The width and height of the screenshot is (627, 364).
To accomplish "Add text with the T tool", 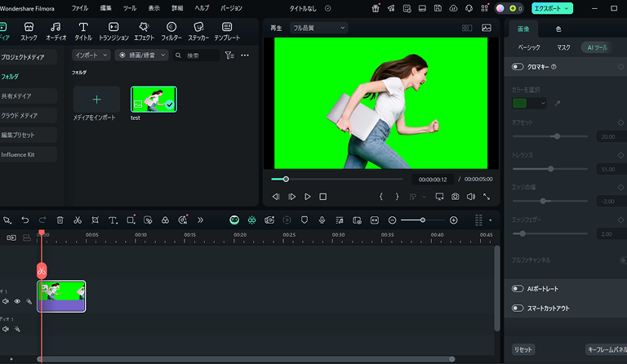I will [113, 220].
